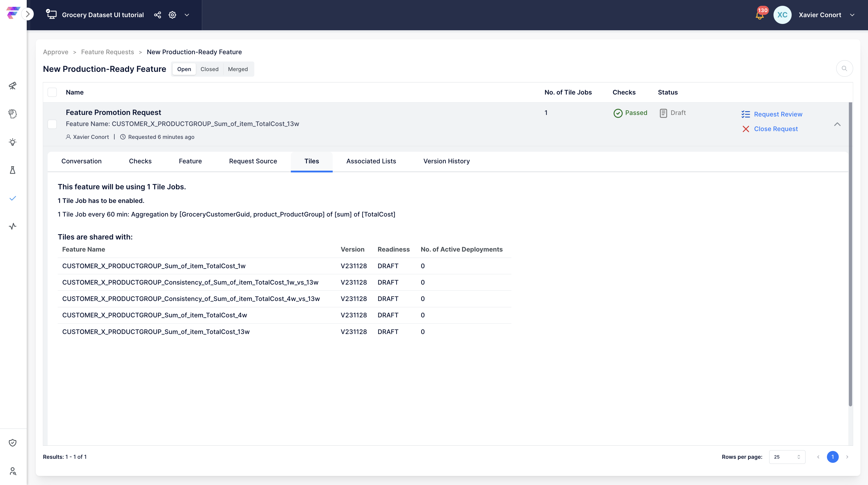868x485 pixels.
Task: Click the clock icon by Requested time
Action: point(123,137)
